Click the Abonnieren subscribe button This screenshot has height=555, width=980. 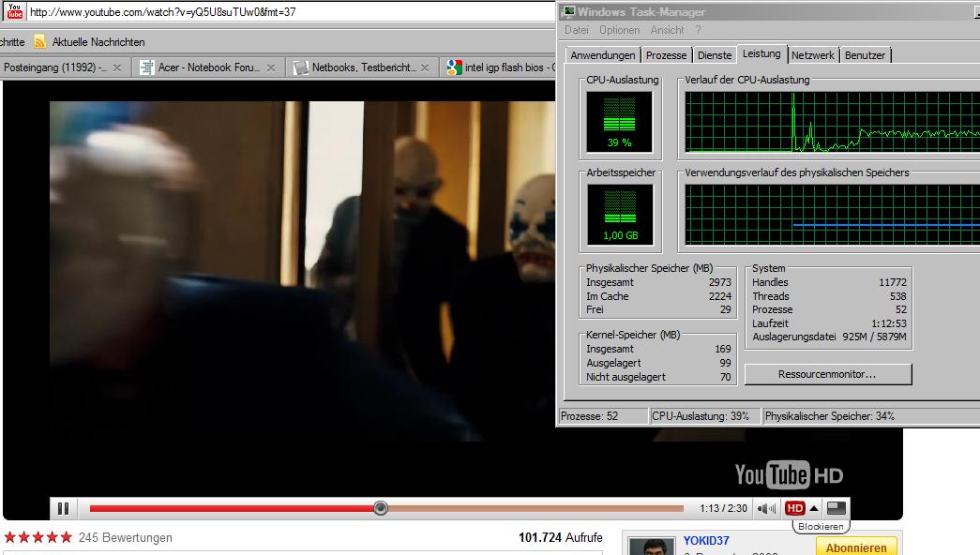pyautogui.click(x=856, y=547)
